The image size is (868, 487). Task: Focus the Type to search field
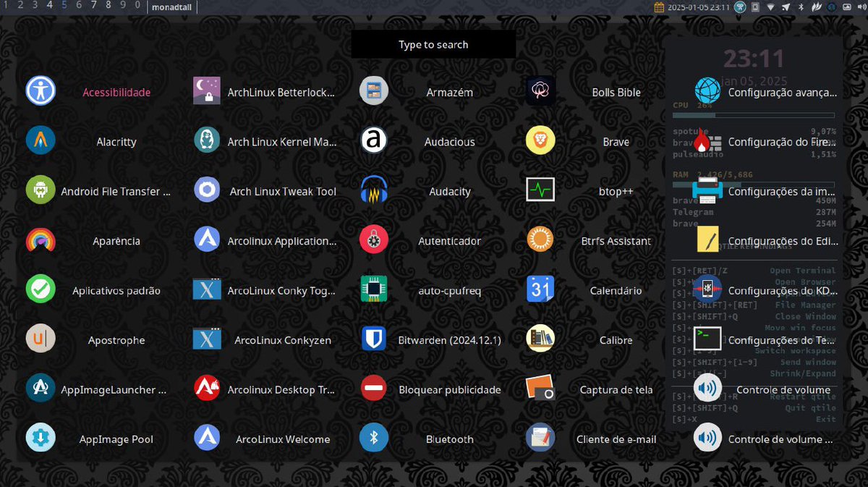click(x=433, y=44)
